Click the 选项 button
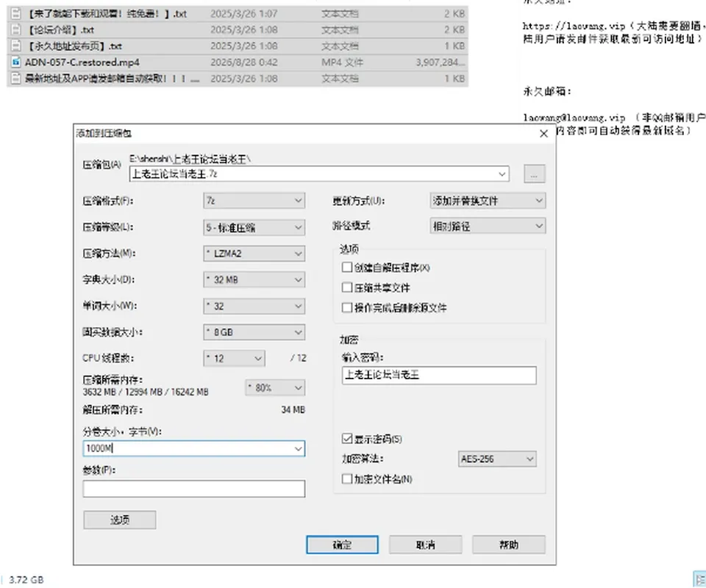Image resolution: width=706 pixels, height=588 pixels. coord(120,520)
